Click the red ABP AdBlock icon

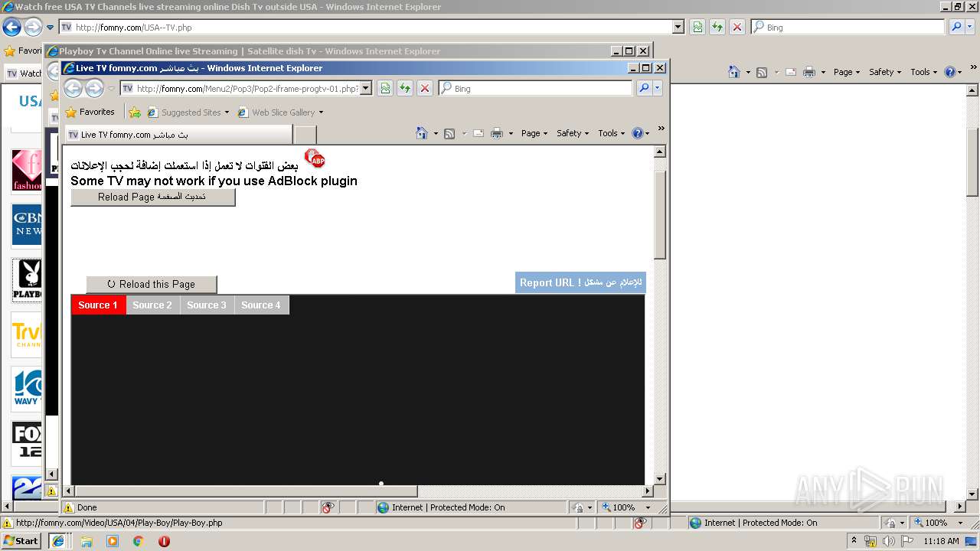[315, 158]
